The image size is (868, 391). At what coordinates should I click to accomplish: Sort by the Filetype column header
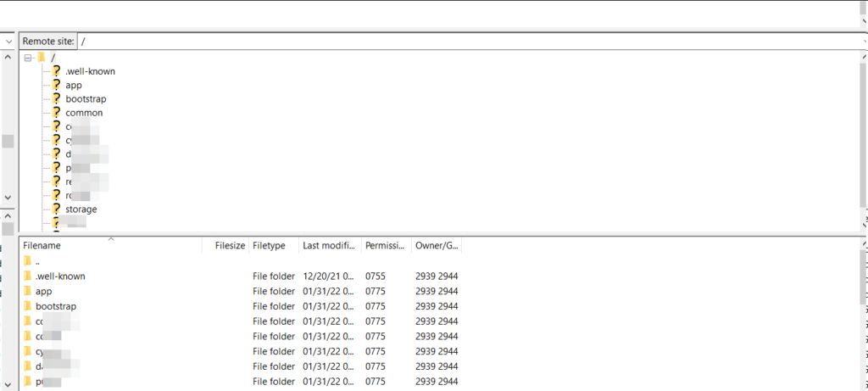point(273,246)
